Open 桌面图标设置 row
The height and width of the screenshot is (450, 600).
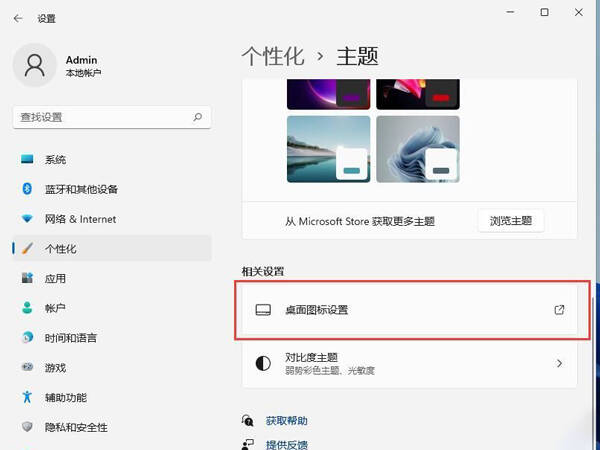coord(409,310)
